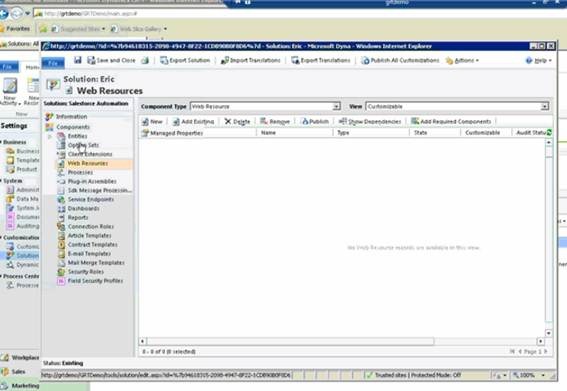
Task: Click Add Existing button
Action: pos(193,122)
